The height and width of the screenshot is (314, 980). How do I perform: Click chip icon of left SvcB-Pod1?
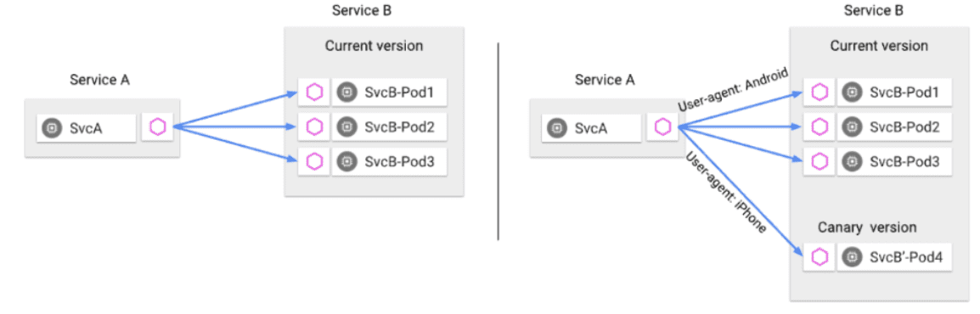(x=345, y=93)
